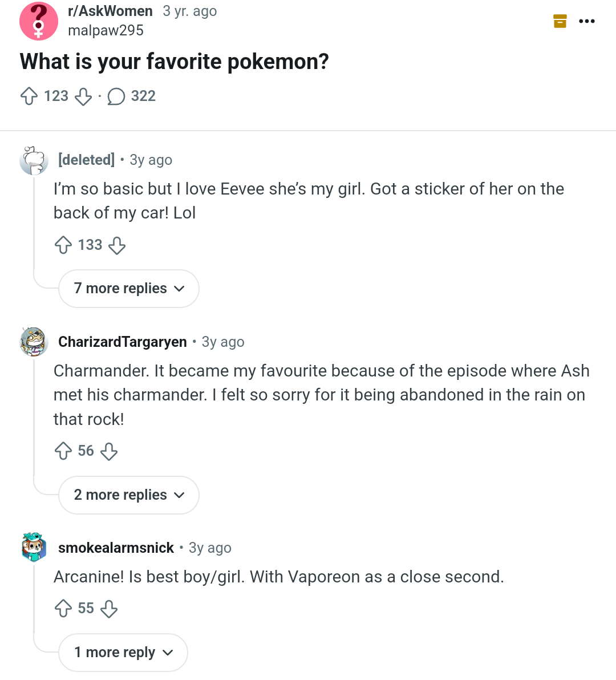This screenshot has height=680, width=616.
Task: Expand 2 more replies
Action: click(x=129, y=495)
